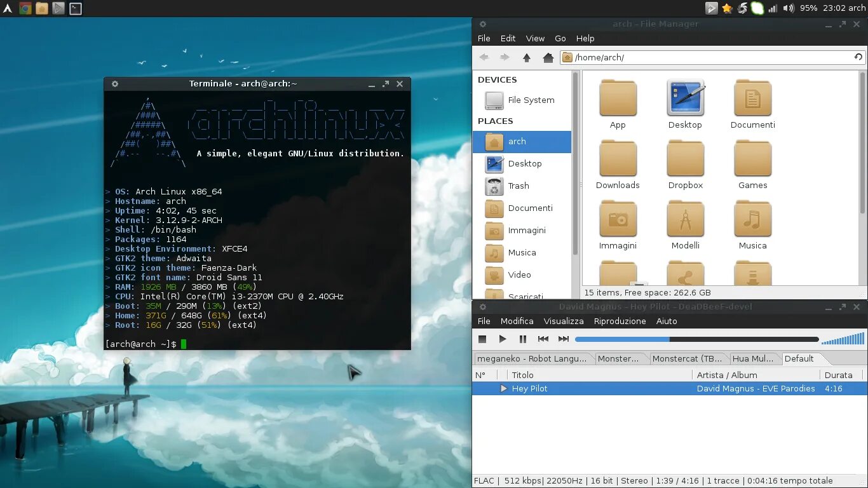Open the Edit menu in File Manager

[x=508, y=38]
